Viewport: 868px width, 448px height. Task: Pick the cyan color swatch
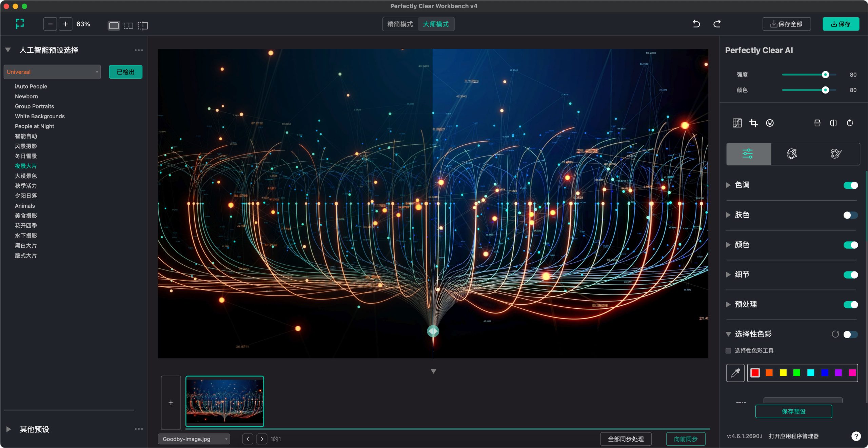[x=810, y=373]
